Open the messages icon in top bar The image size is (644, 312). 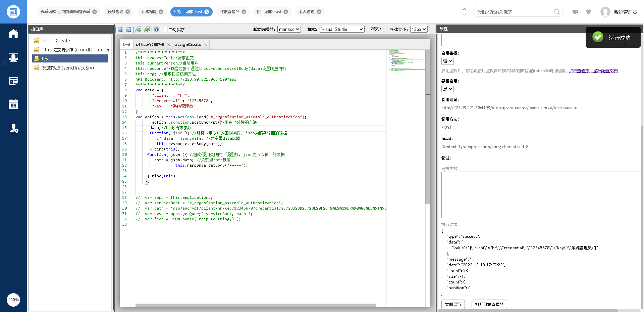575,12
